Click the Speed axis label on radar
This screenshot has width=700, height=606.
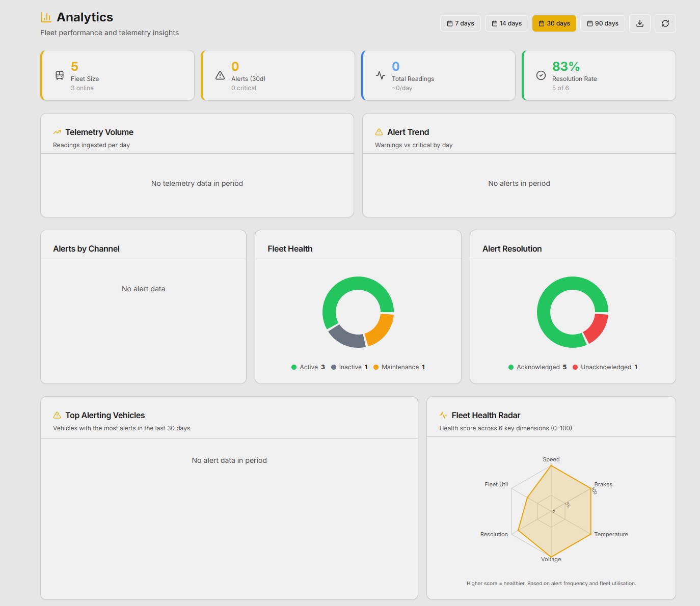pos(551,459)
